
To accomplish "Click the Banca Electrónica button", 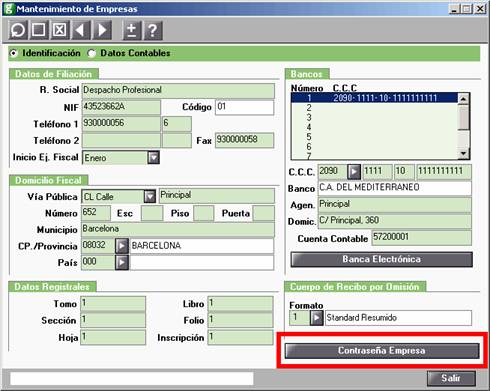I will [381, 259].
